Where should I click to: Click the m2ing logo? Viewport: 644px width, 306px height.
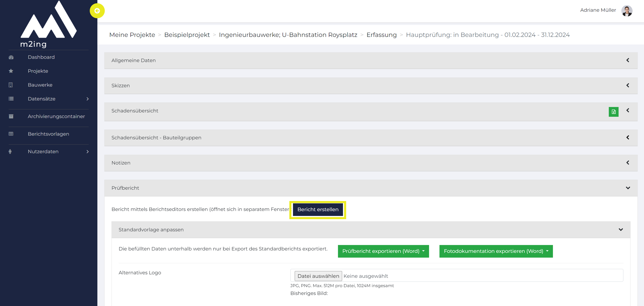click(x=48, y=24)
